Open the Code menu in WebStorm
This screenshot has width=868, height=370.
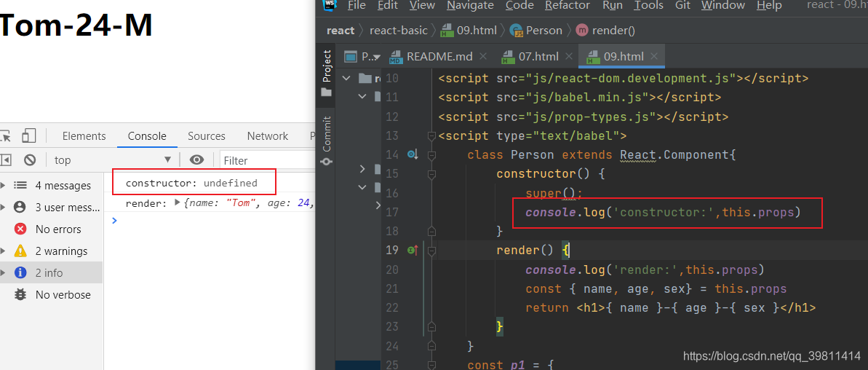[x=519, y=6]
